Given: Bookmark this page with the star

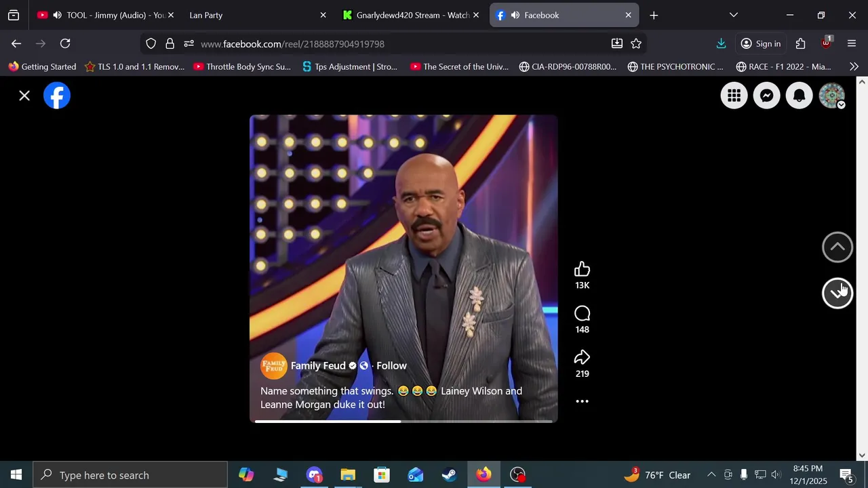Looking at the screenshot, I should point(636,43).
